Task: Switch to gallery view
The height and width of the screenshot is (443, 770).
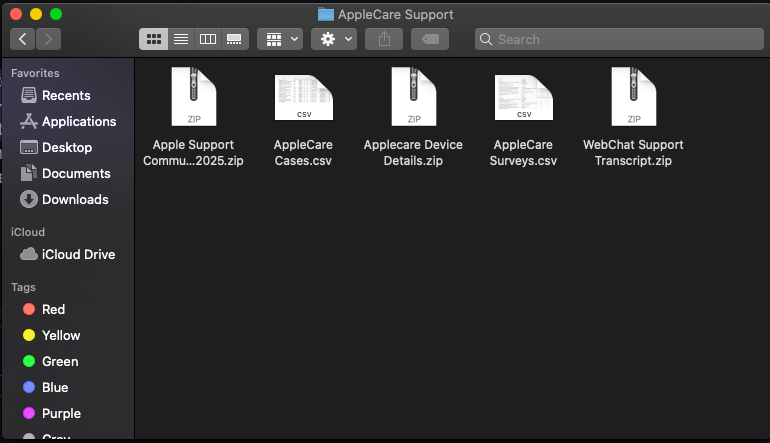Action: pyautogui.click(x=234, y=39)
